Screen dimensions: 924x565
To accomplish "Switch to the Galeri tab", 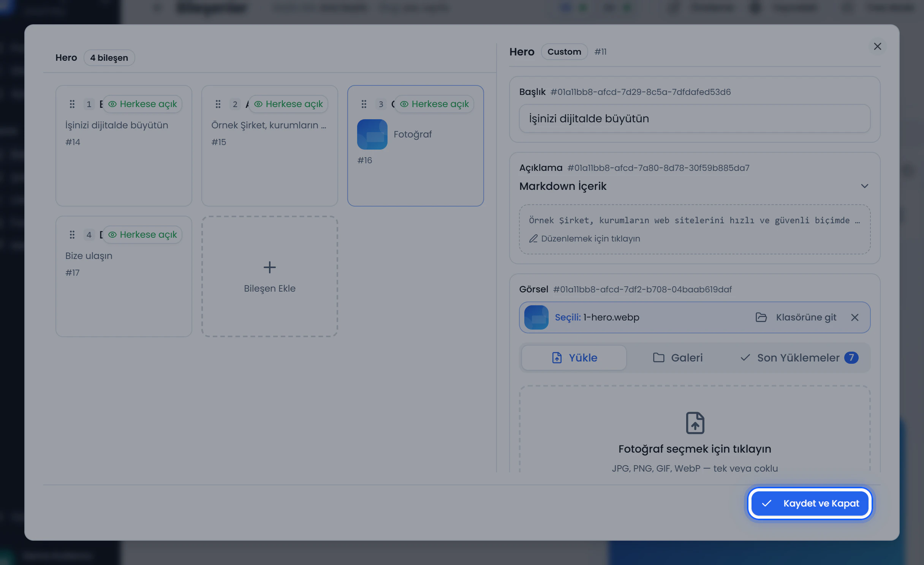I will (x=678, y=358).
